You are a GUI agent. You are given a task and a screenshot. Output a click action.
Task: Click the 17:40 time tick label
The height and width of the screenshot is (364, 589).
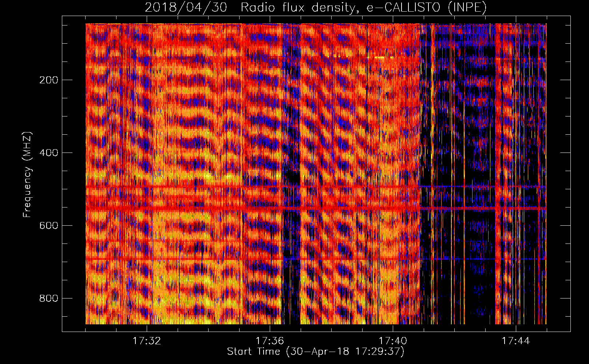(393, 341)
